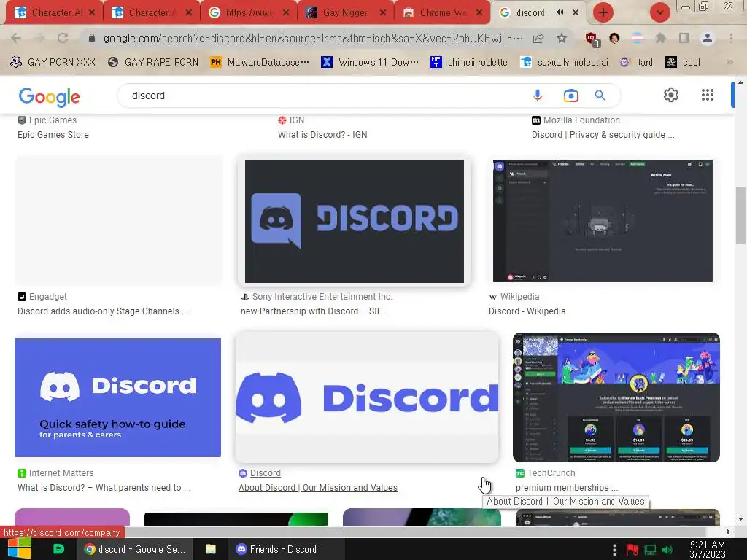747x560 pixels.
Task: Click the taskbar volume speaker icon
Action: pyautogui.click(x=667, y=550)
